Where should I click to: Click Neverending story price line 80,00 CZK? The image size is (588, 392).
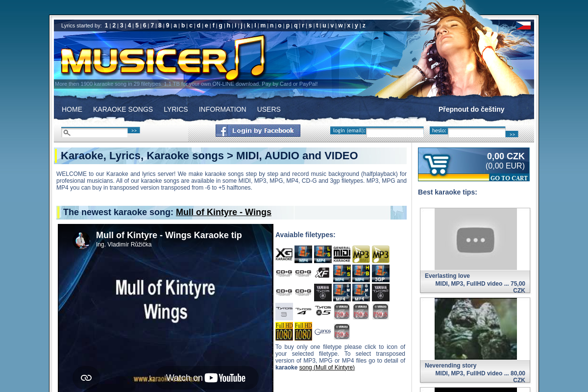click(480, 377)
